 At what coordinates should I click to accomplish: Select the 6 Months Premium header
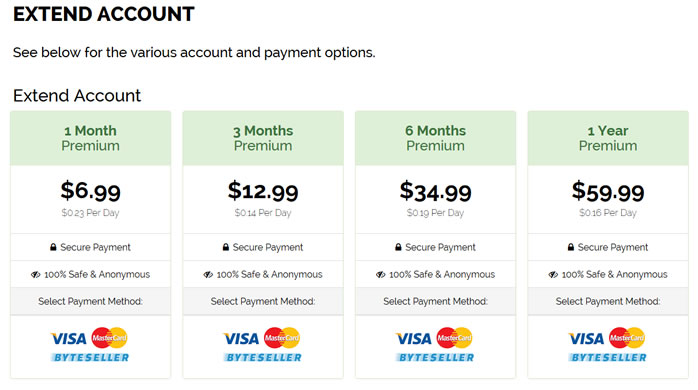[435, 138]
